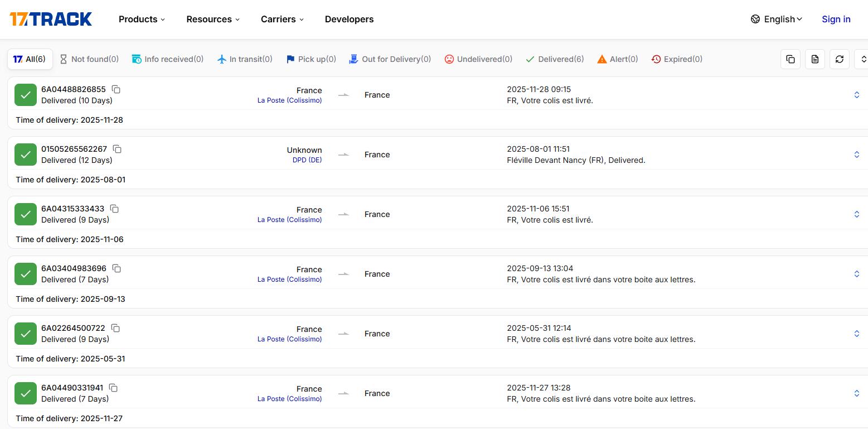Viewport: 868px width, 429px height.
Task: Click the Expired clock icon
Action: [656, 59]
